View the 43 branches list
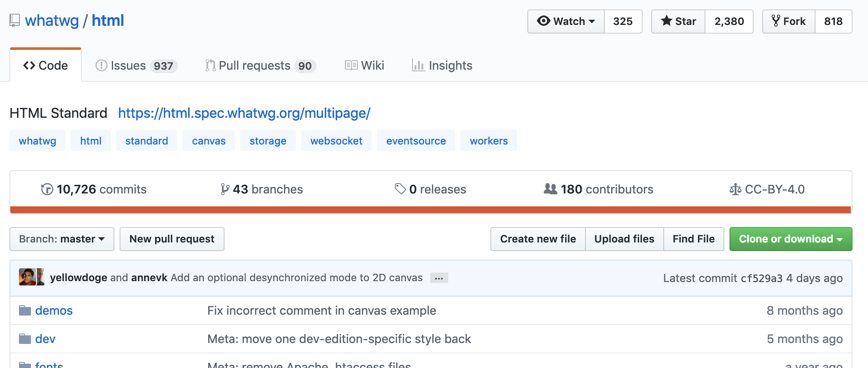 [262, 189]
